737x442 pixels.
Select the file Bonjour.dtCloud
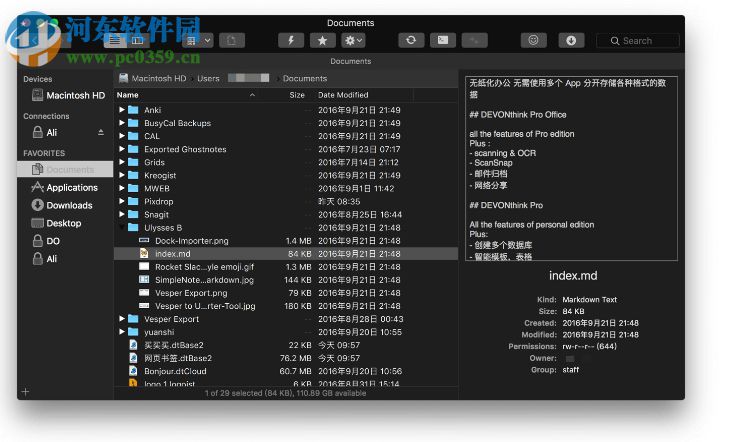pyautogui.click(x=175, y=371)
